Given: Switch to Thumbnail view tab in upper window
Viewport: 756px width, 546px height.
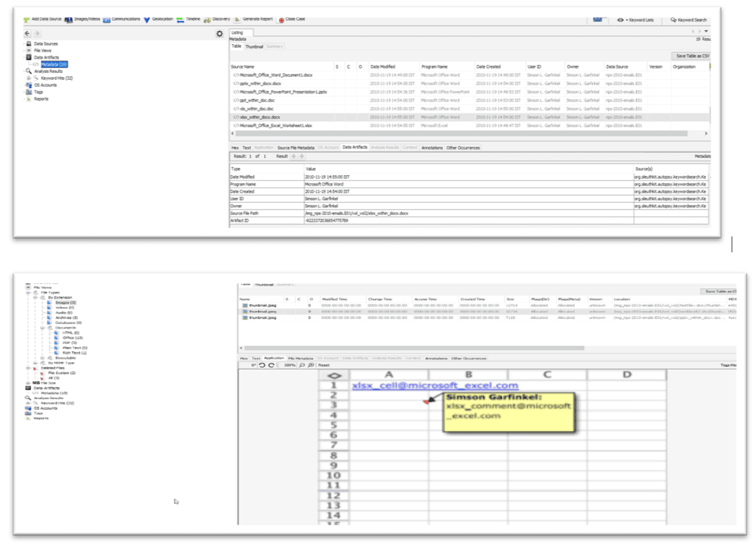Looking at the screenshot, I should click(254, 46).
